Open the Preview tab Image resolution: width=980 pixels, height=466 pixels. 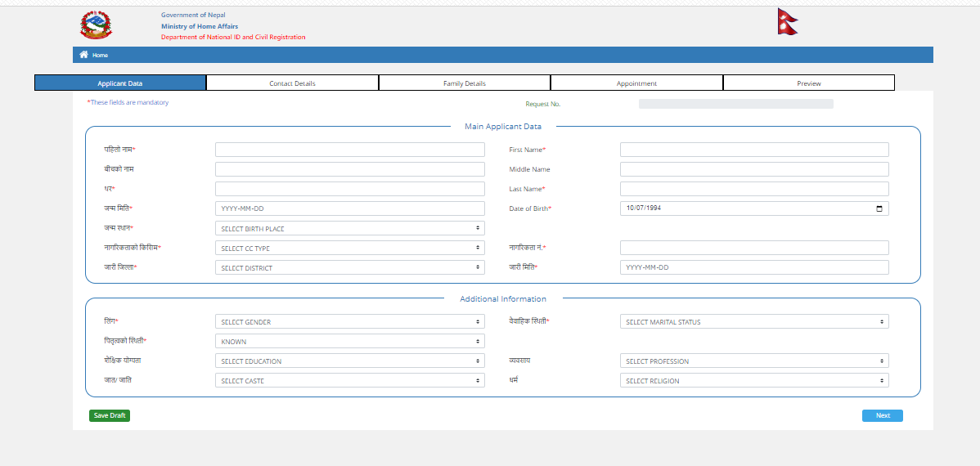tap(809, 83)
